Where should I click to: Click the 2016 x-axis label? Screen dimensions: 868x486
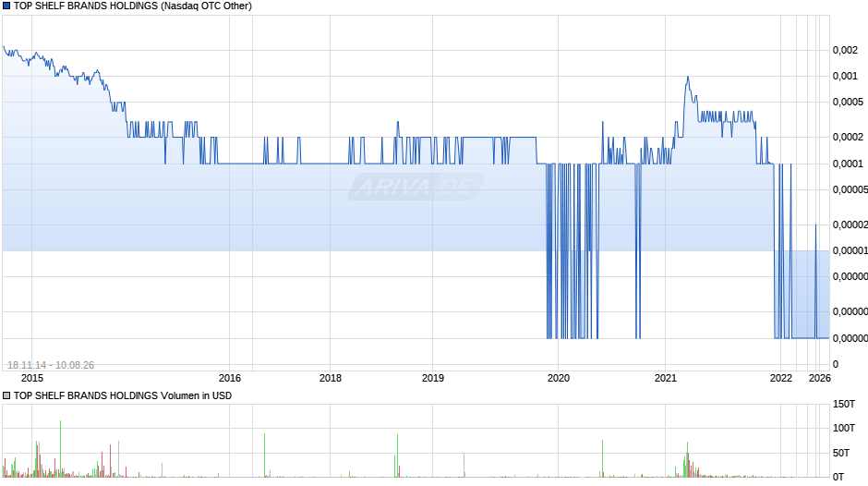(230, 378)
